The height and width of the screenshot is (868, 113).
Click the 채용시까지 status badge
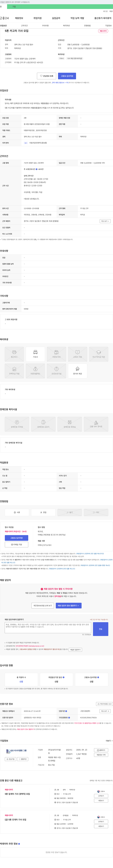103,31
